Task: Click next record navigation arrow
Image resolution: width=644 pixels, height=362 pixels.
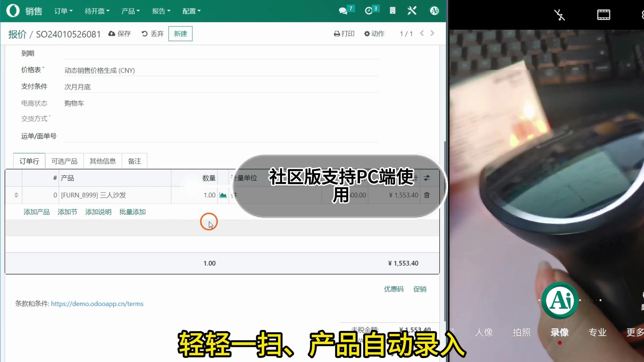Action: 433,34
